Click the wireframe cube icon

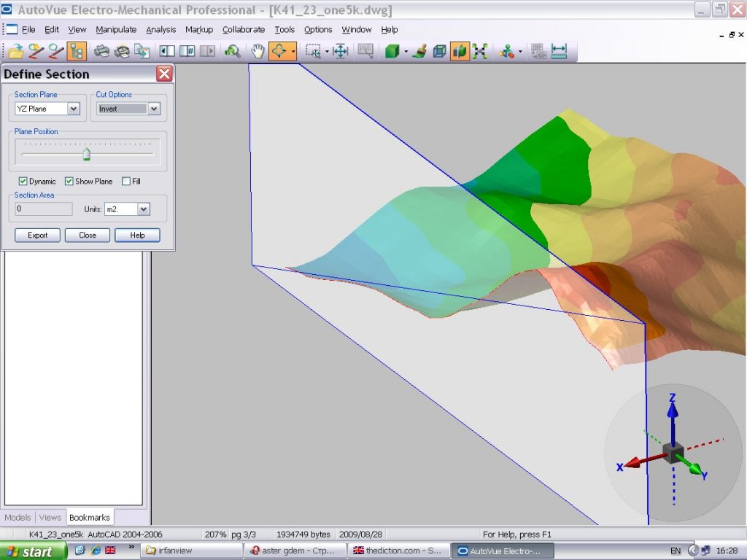[x=439, y=51]
